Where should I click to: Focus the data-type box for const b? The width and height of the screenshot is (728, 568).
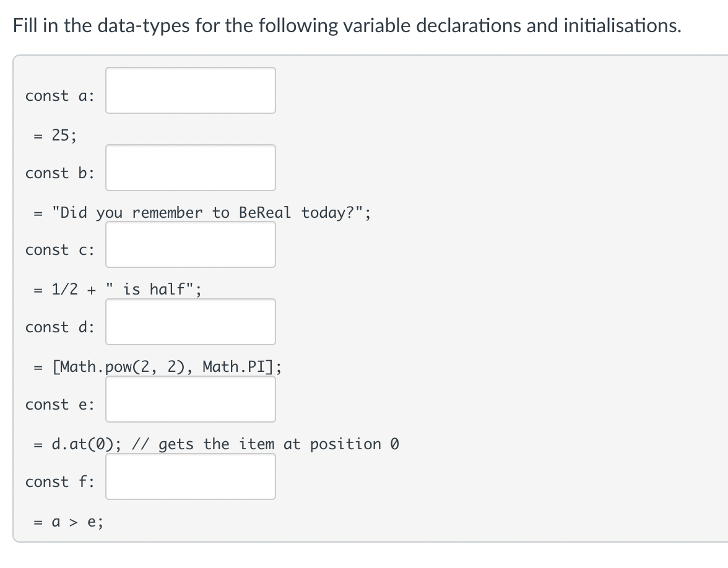click(x=190, y=168)
